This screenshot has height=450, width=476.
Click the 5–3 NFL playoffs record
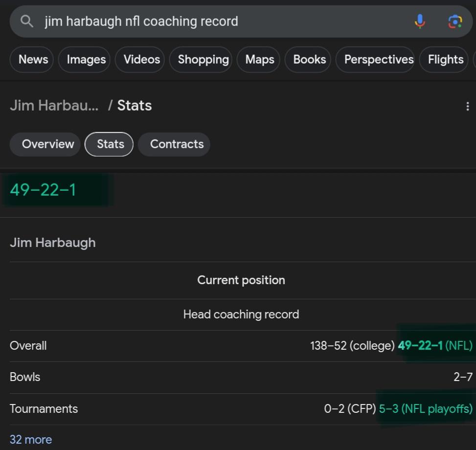[426, 409]
